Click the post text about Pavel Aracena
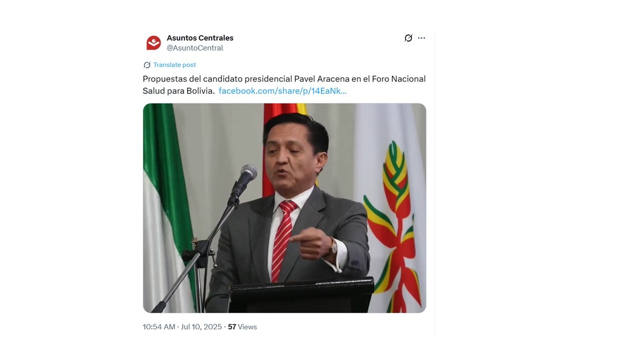Image resolution: width=644 pixels, height=362 pixels. [x=284, y=85]
